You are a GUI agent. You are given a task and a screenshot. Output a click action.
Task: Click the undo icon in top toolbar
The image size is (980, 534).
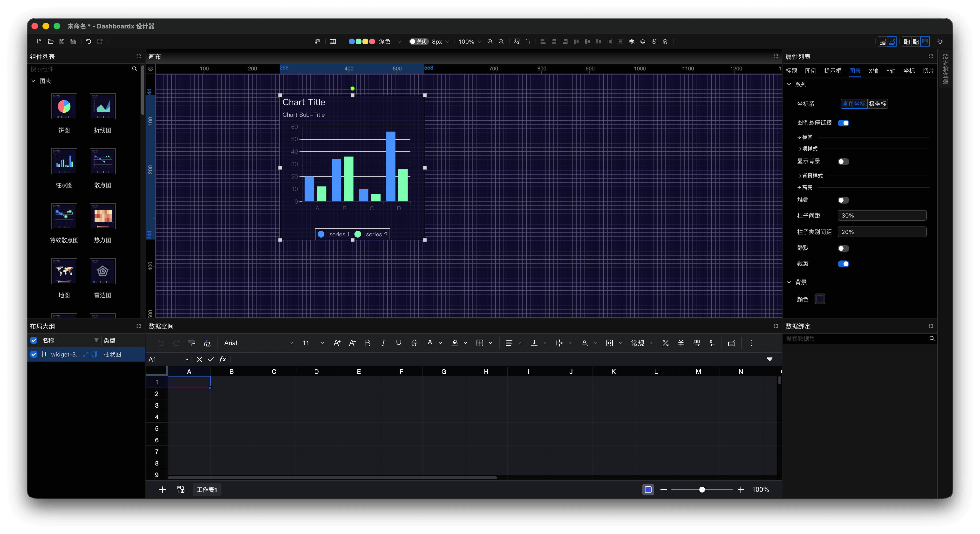(88, 41)
